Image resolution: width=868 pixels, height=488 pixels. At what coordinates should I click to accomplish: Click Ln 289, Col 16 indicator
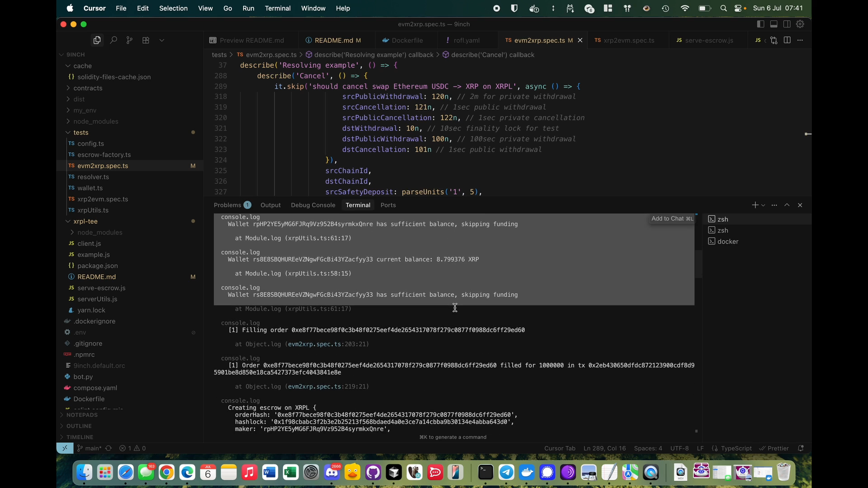604,448
